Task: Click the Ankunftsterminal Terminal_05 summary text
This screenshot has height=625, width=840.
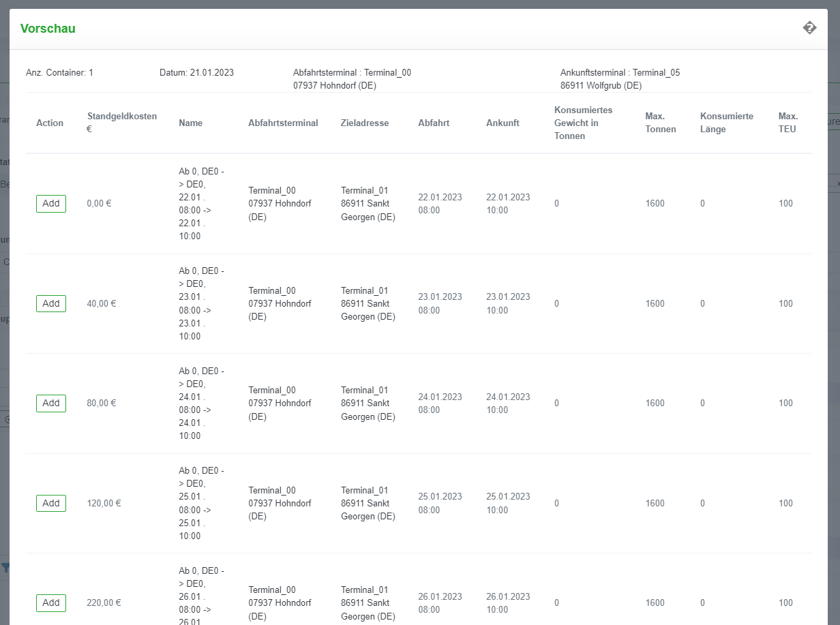Action: click(x=620, y=73)
